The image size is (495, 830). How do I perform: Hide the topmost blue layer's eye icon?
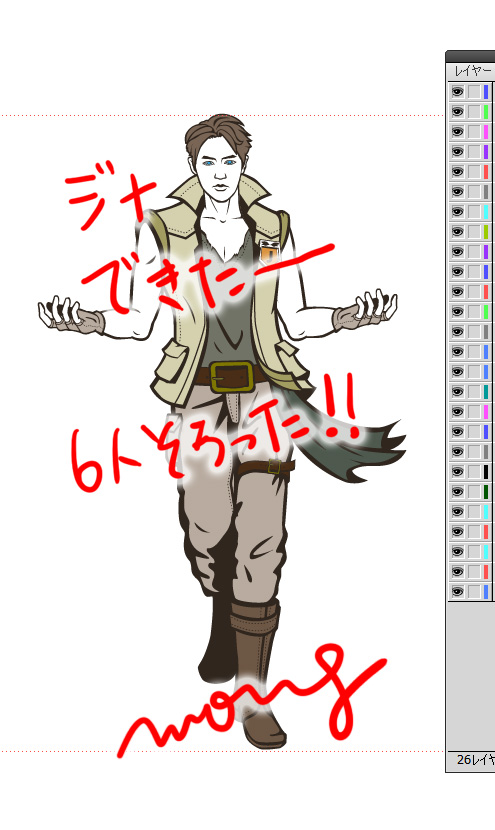click(x=458, y=92)
